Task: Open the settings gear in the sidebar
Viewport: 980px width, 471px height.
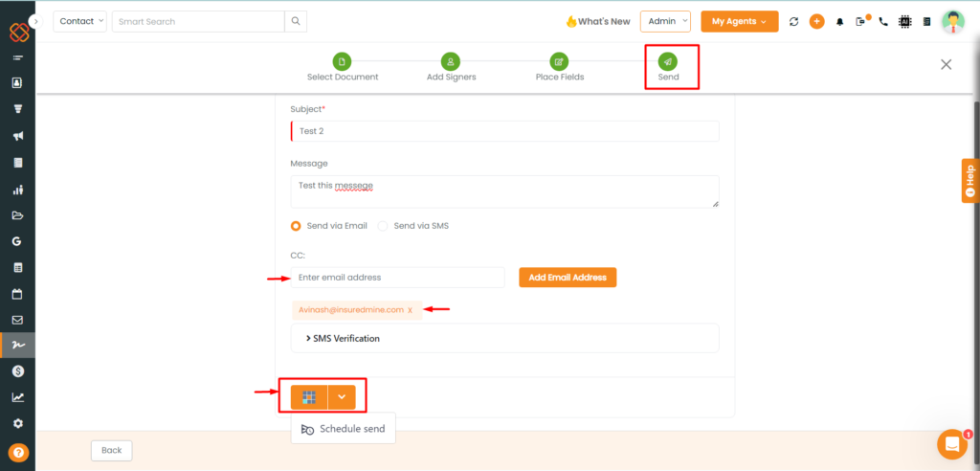Action: (17, 423)
